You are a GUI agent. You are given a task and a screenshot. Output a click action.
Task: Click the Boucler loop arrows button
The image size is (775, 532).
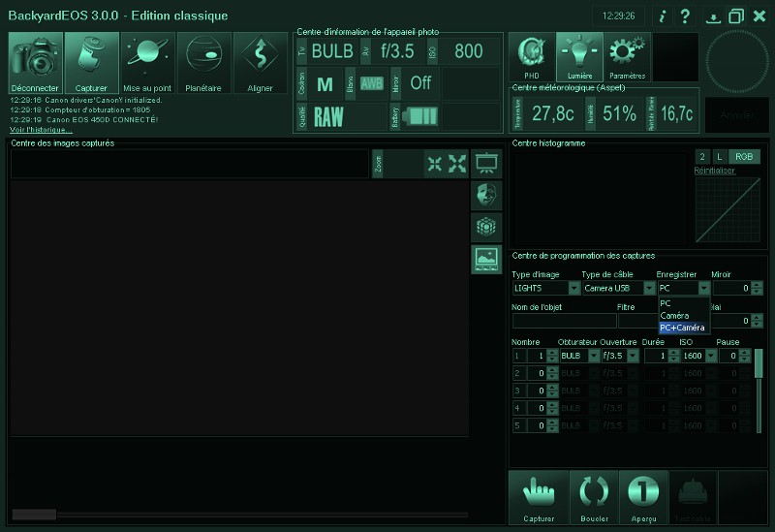point(594,497)
